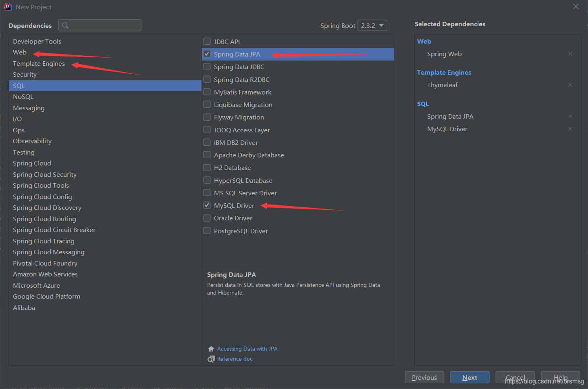Select Testing category
The height and width of the screenshot is (389, 588).
(105, 152)
